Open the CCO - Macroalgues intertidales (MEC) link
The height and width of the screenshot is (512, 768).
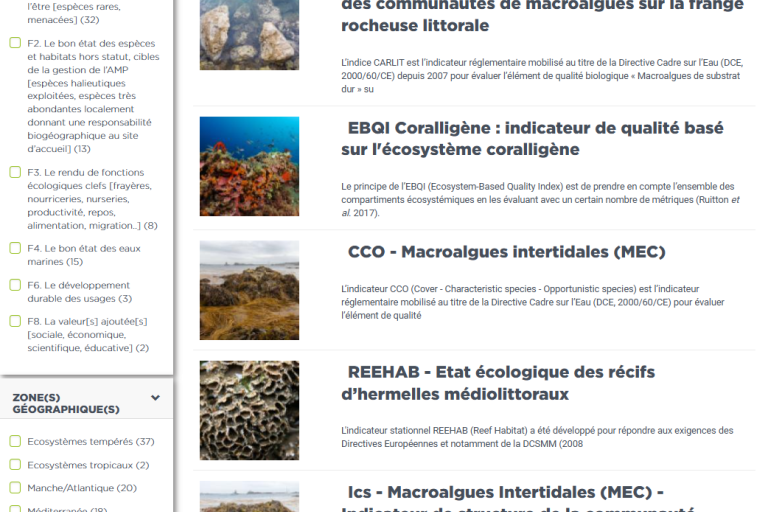pyautogui.click(x=506, y=252)
